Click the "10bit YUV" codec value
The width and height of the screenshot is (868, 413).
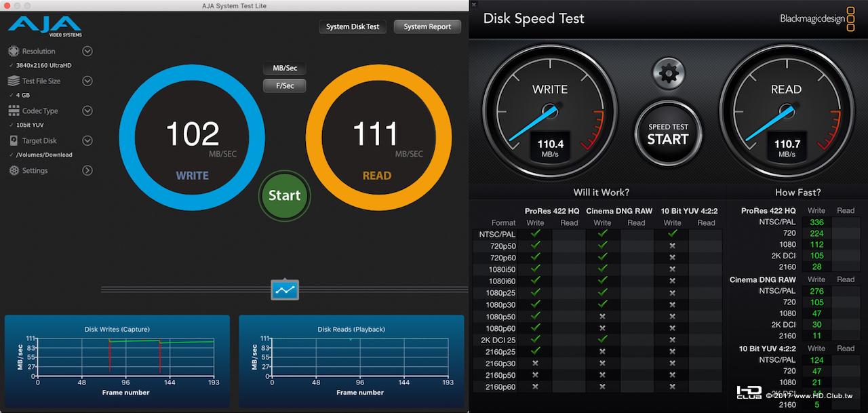[30, 125]
